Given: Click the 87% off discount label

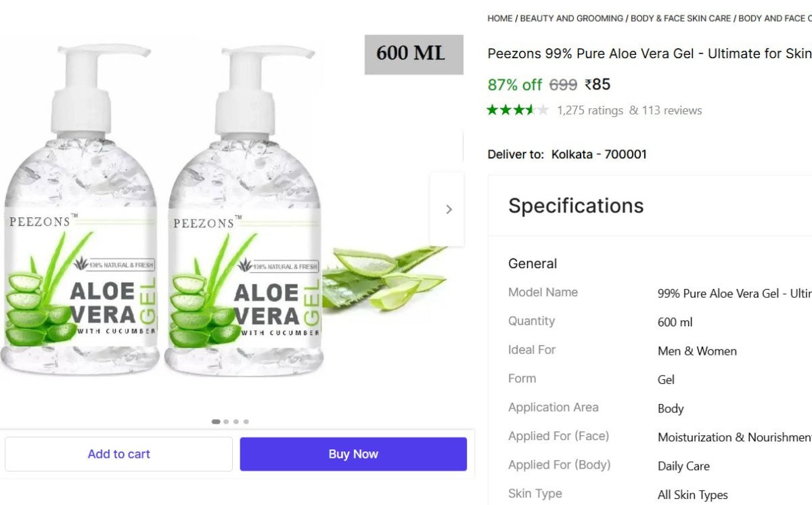Looking at the screenshot, I should pyautogui.click(x=514, y=85).
